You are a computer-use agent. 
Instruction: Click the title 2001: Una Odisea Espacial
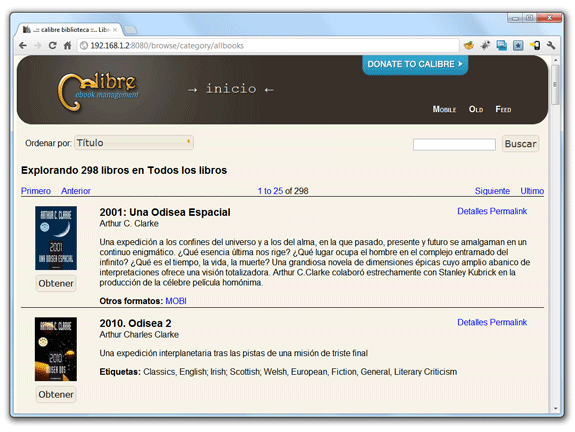coord(165,212)
